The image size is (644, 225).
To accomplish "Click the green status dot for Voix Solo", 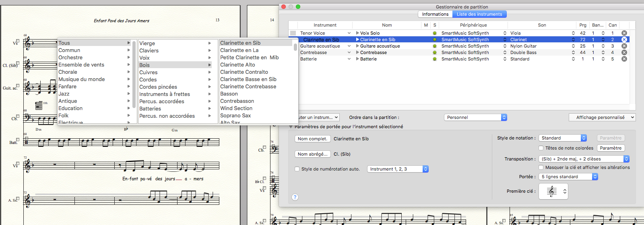I will [x=435, y=33].
